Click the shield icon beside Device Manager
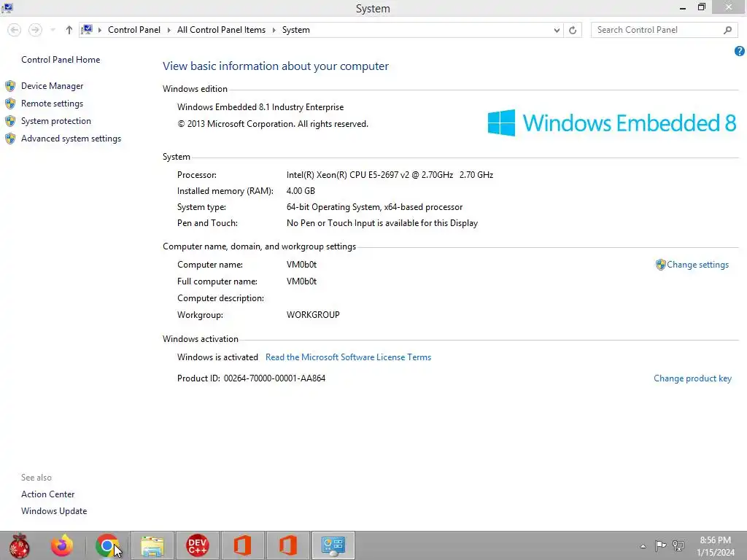Viewport: 747px width, 560px height. pyautogui.click(x=10, y=86)
